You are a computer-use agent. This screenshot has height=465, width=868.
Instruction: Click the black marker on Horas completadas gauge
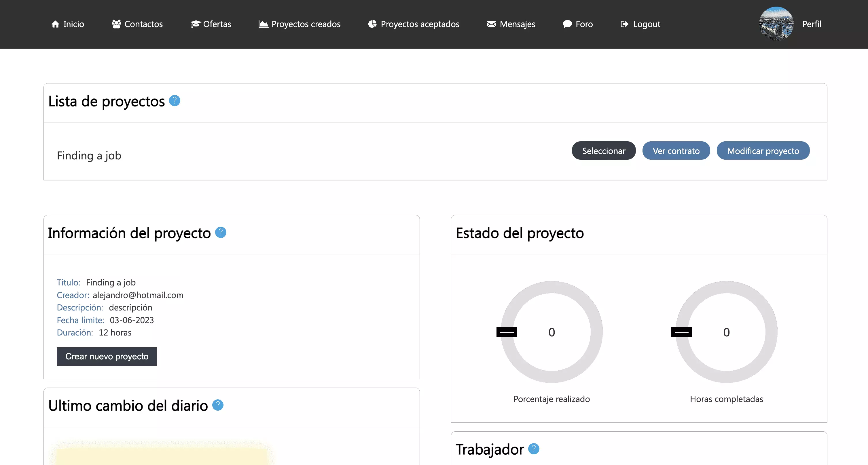click(x=682, y=332)
